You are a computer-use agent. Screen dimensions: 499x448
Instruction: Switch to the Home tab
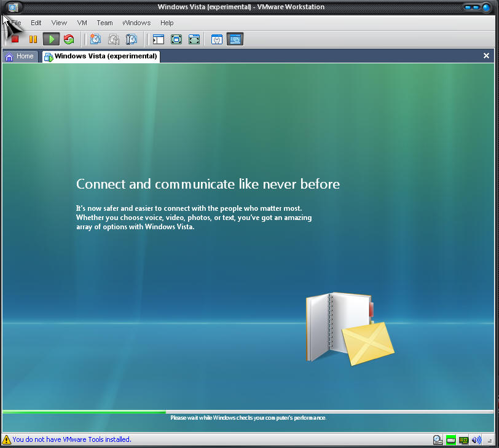[x=20, y=57]
